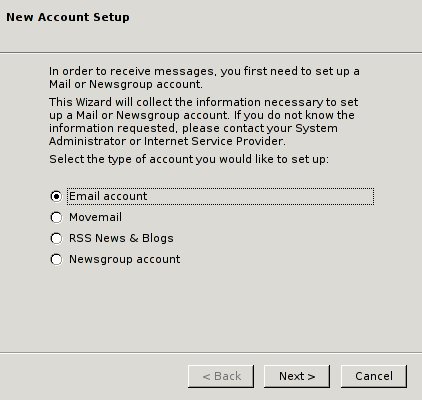Viewport: 422px width, 400px height.
Task: Click the dotted focus box around Email account
Action: coord(220,196)
